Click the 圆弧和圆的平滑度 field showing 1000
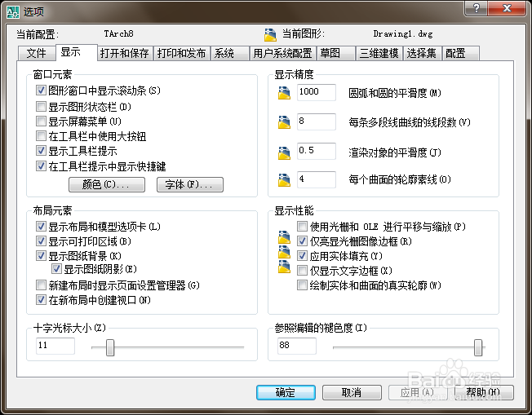Viewport: 532px width, 415px height. tap(317, 92)
